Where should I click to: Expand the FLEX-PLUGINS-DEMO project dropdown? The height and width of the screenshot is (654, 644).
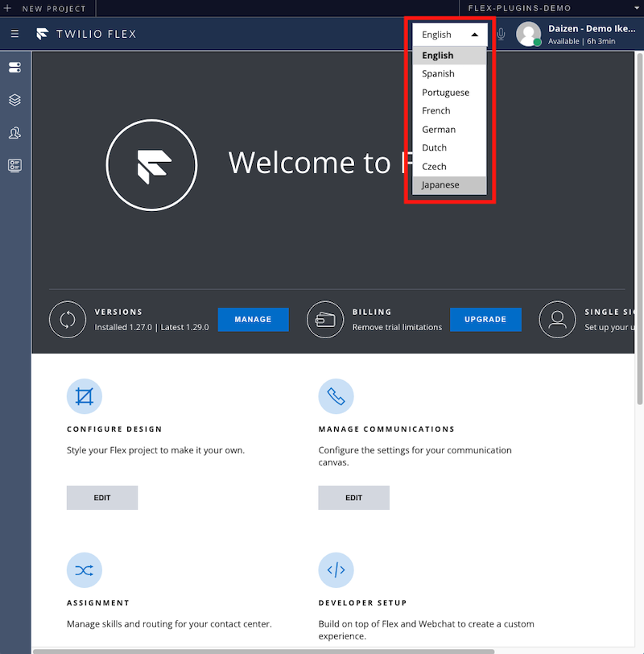637,8
